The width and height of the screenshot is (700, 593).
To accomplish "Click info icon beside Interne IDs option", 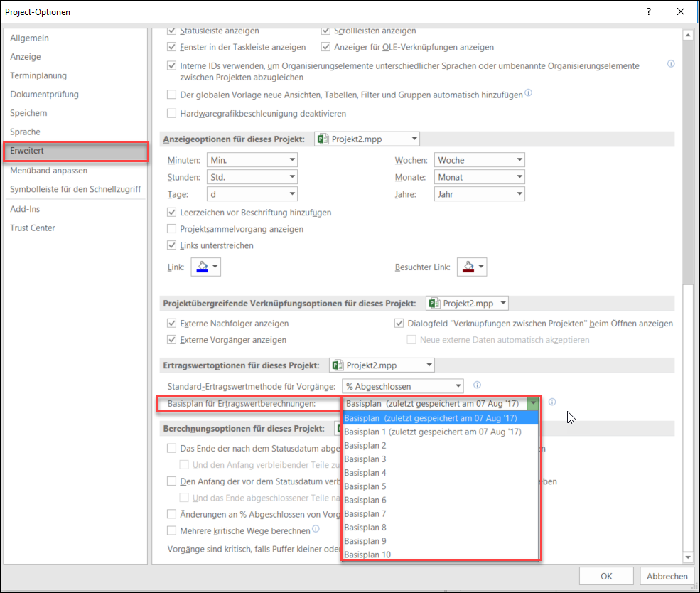I will tap(670, 64).
